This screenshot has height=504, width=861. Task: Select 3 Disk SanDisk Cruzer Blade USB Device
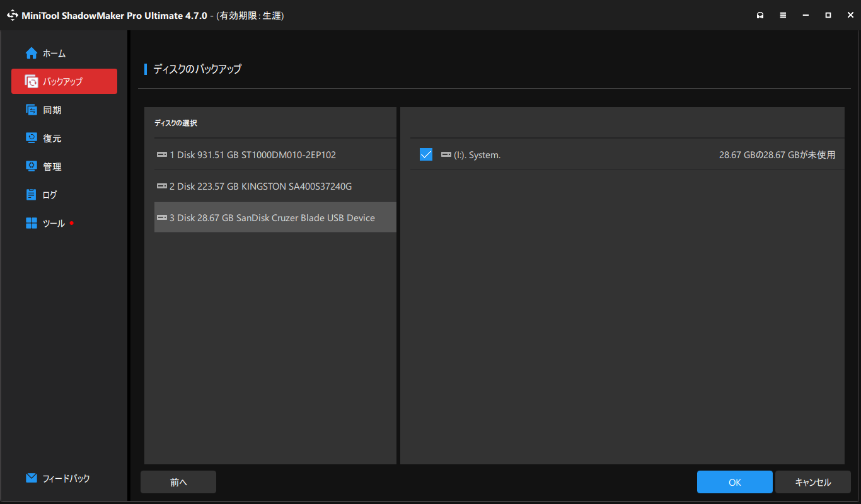[275, 217]
